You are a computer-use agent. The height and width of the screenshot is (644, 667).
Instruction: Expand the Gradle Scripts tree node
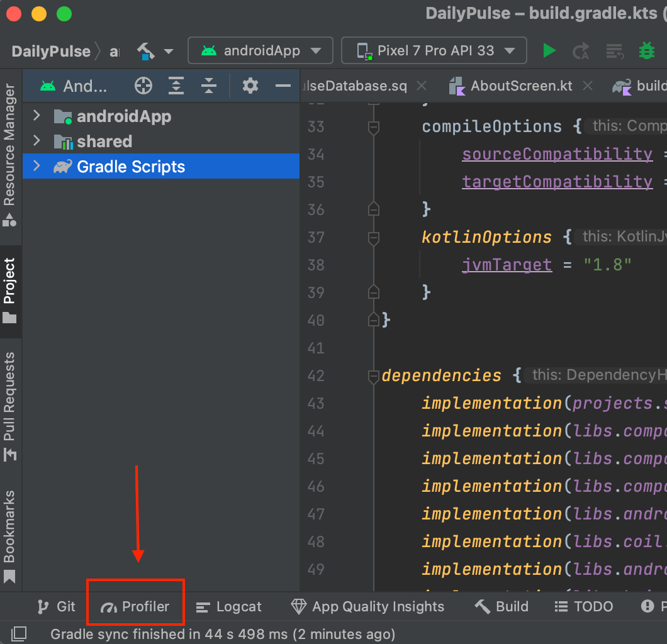point(36,167)
